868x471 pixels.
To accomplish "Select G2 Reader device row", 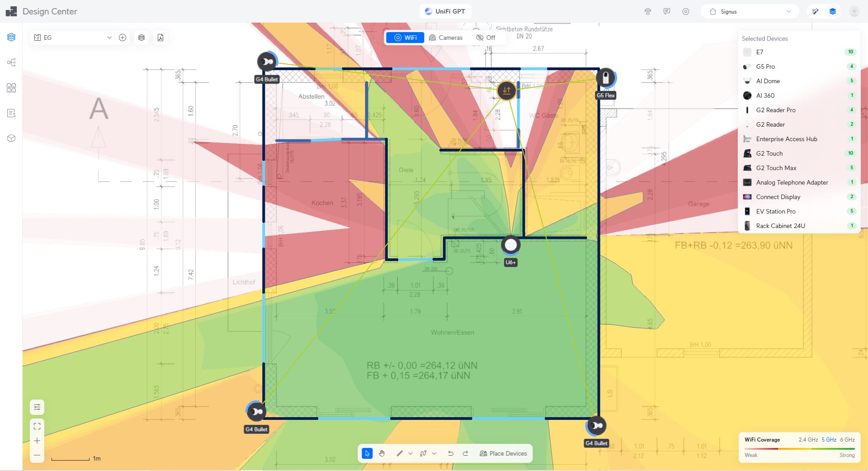I will point(799,124).
